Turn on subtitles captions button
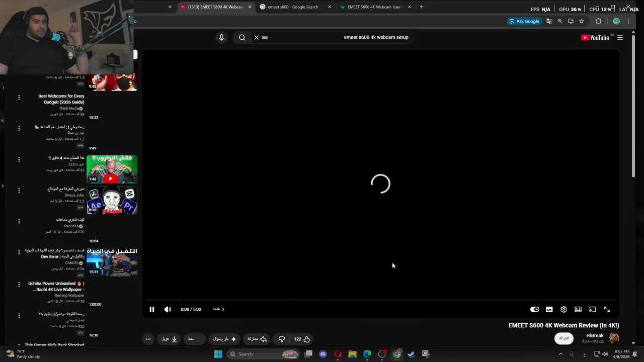This screenshot has height=362, width=644. tap(549, 309)
